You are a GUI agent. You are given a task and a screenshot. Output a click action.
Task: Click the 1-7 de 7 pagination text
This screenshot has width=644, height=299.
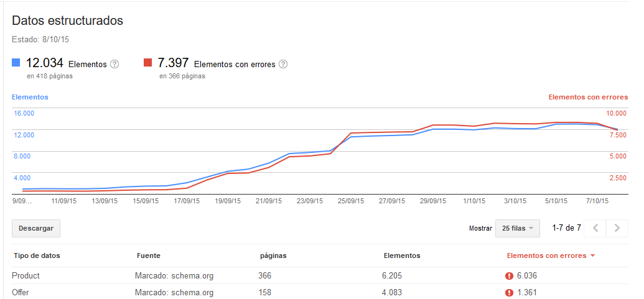tap(566, 228)
